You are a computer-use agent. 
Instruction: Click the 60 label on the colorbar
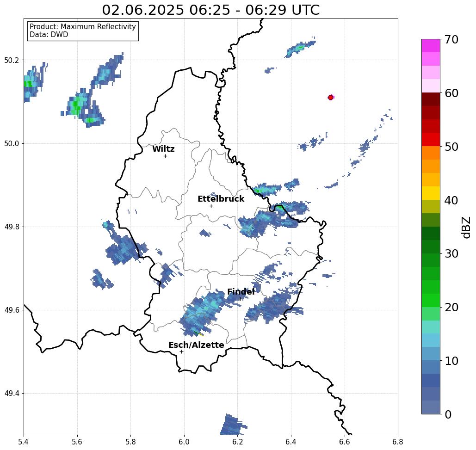tap(451, 93)
